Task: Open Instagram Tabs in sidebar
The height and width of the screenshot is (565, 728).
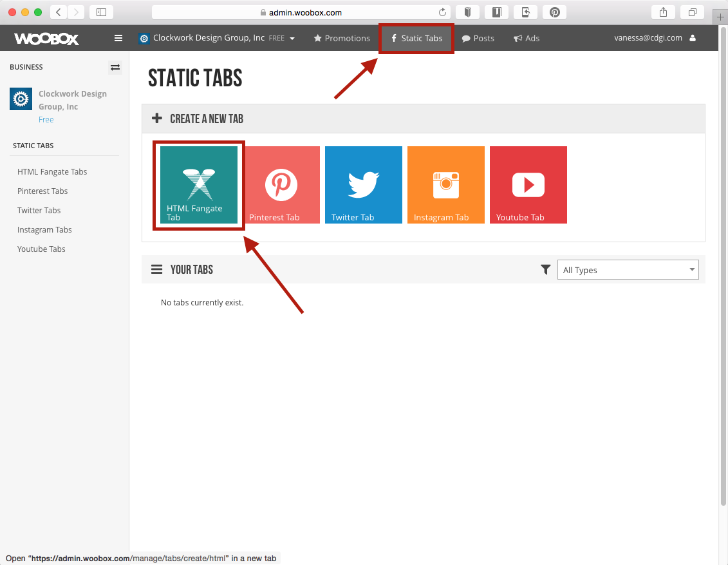Action: point(44,229)
